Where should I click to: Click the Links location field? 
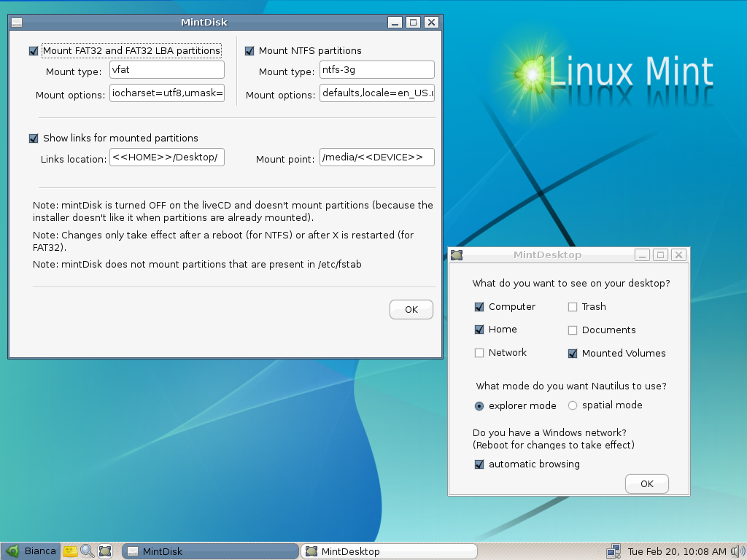click(x=167, y=157)
